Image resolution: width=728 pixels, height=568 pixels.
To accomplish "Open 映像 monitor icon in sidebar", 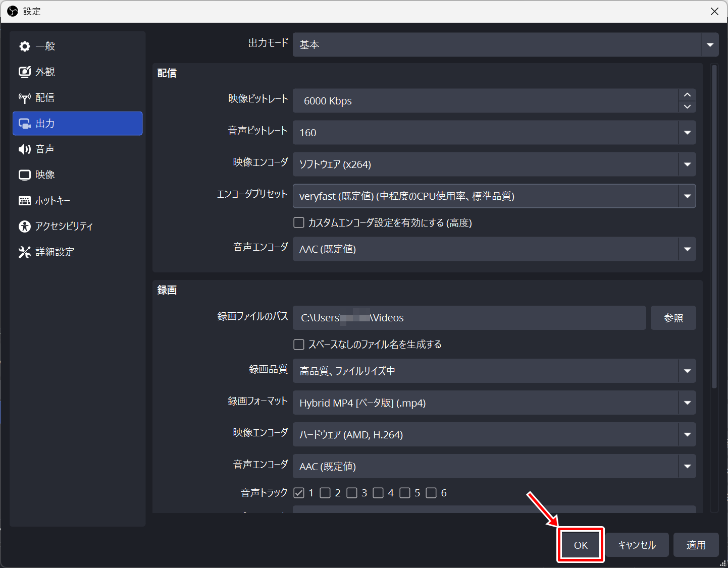I will (x=24, y=175).
